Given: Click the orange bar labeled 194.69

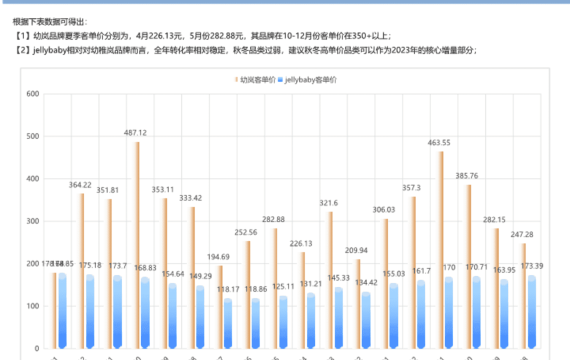Looking at the screenshot, I should 220,307.
